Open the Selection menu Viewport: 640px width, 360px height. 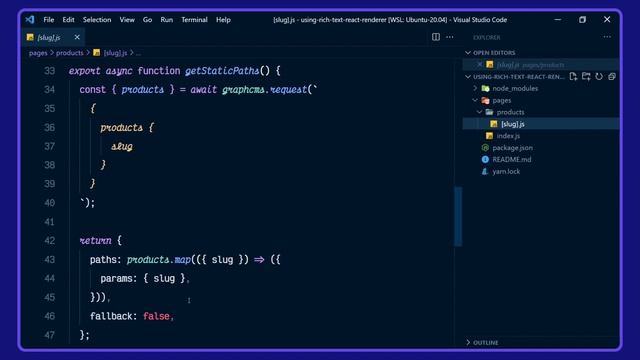(97, 20)
